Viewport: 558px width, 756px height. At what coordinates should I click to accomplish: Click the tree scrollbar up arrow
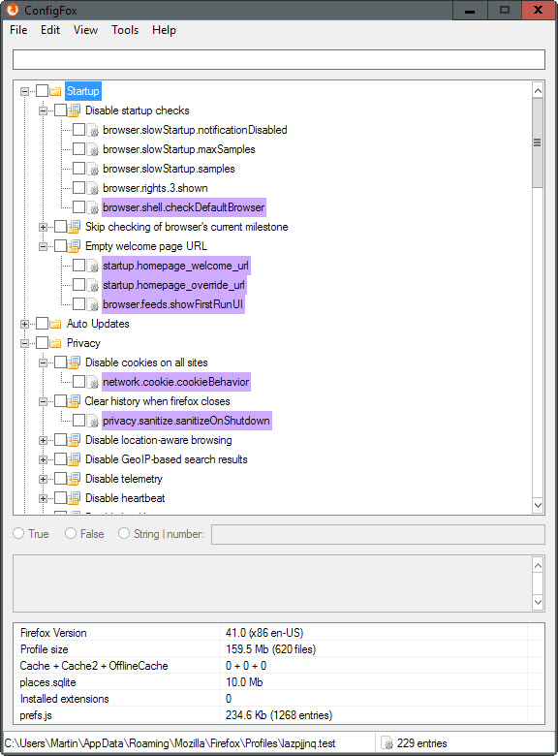pyautogui.click(x=538, y=90)
